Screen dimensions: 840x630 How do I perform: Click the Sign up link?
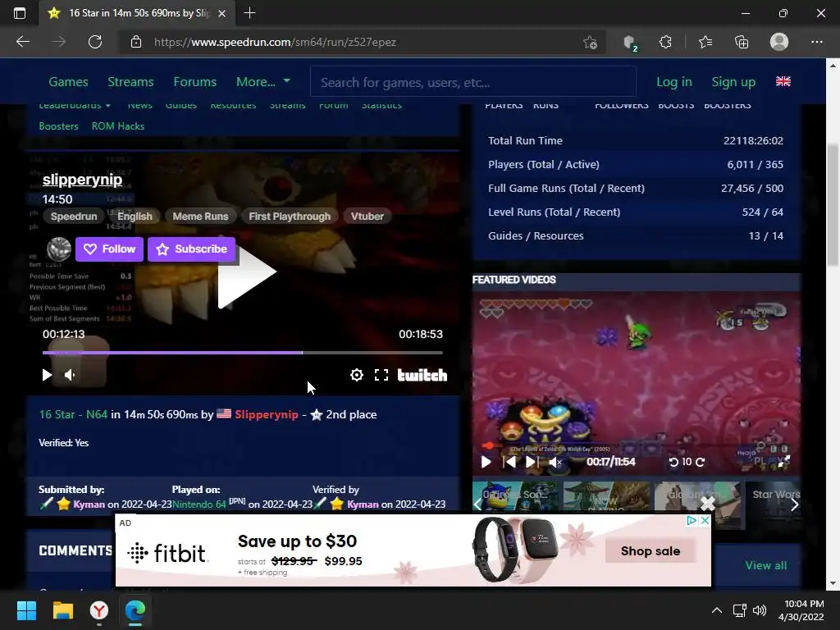(x=733, y=82)
